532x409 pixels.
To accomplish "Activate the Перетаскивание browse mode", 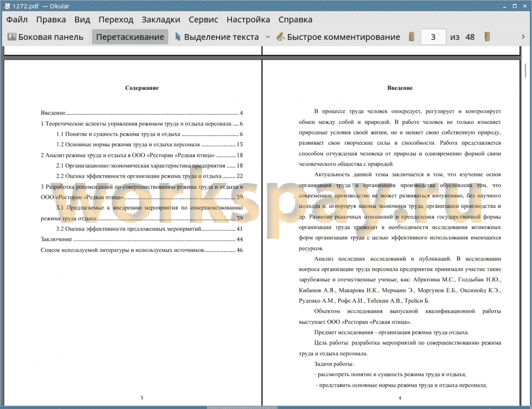I will pyautogui.click(x=130, y=37).
